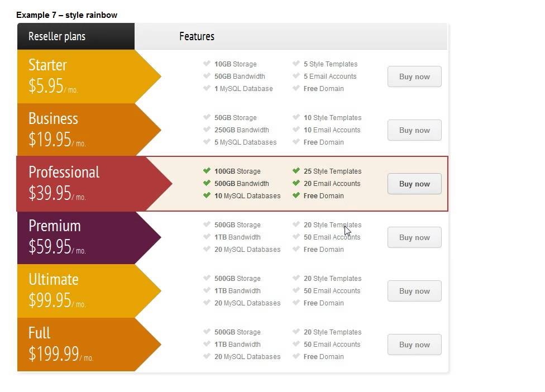
Task: Click the gray checkmark next to 5 Email Accounts
Action: click(296, 75)
